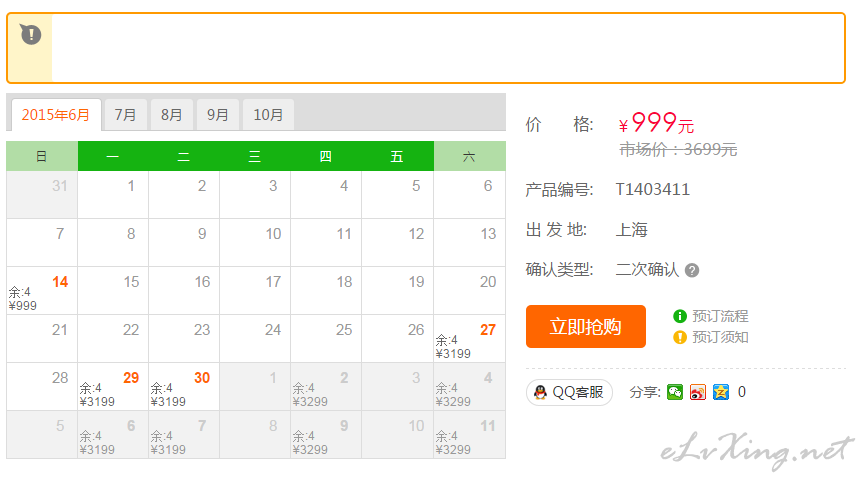Select June 27 priced ¥3199

tap(469, 339)
